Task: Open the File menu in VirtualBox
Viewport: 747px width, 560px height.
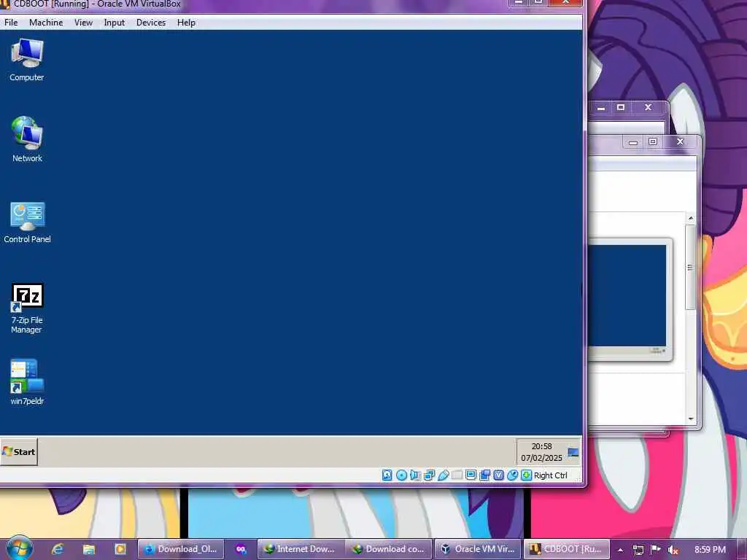Action: (11, 23)
